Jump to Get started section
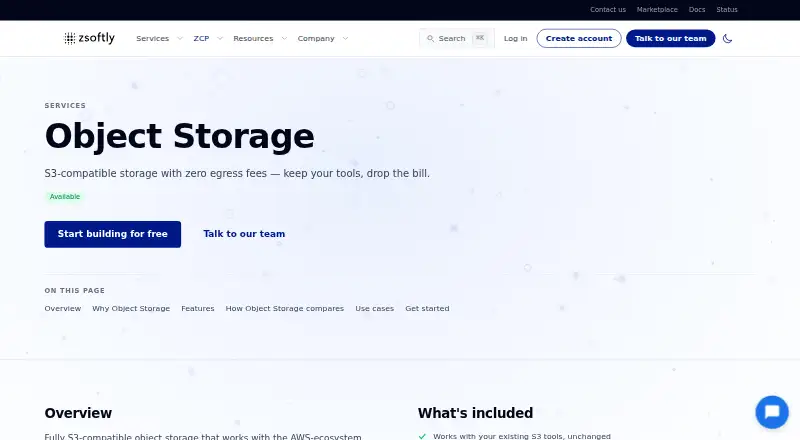Image resolution: width=800 pixels, height=440 pixels. pyautogui.click(x=427, y=308)
